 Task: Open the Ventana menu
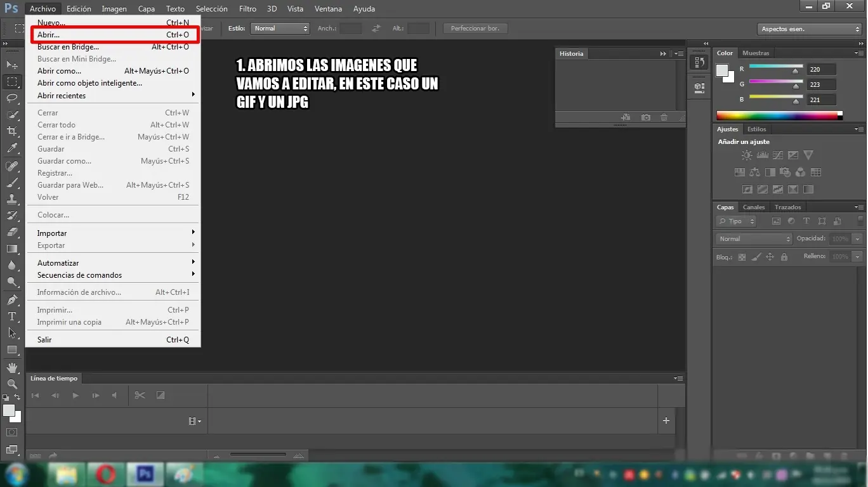[x=328, y=9]
